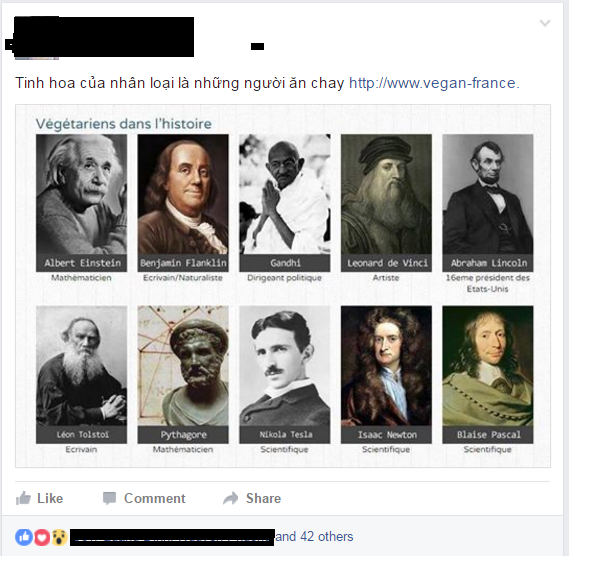The width and height of the screenshot is (592, 582).
Task: Open the post options chevron menu
Action: pos(545,23)
